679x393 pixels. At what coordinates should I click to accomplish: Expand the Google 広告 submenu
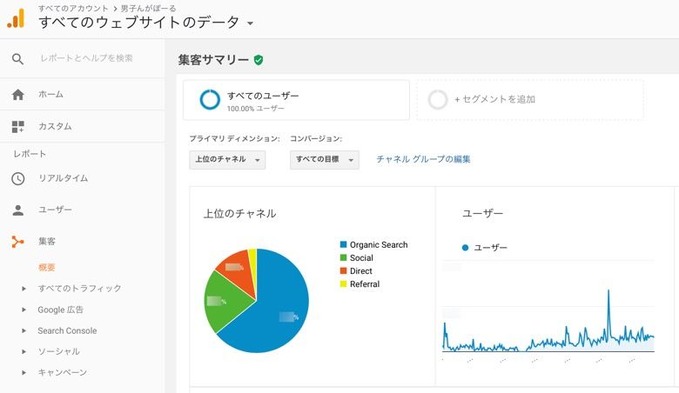click(24, 310)
